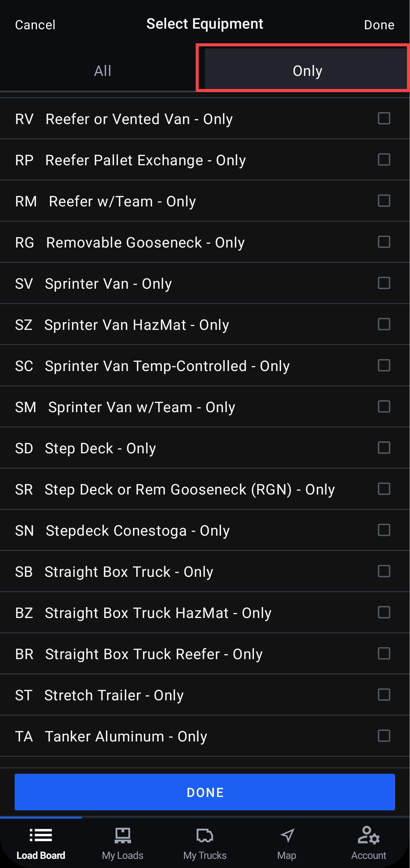Enable Removable Gooseneck - Only
The width and height of the screenshot is (410, 868).
tap(384, 242)
